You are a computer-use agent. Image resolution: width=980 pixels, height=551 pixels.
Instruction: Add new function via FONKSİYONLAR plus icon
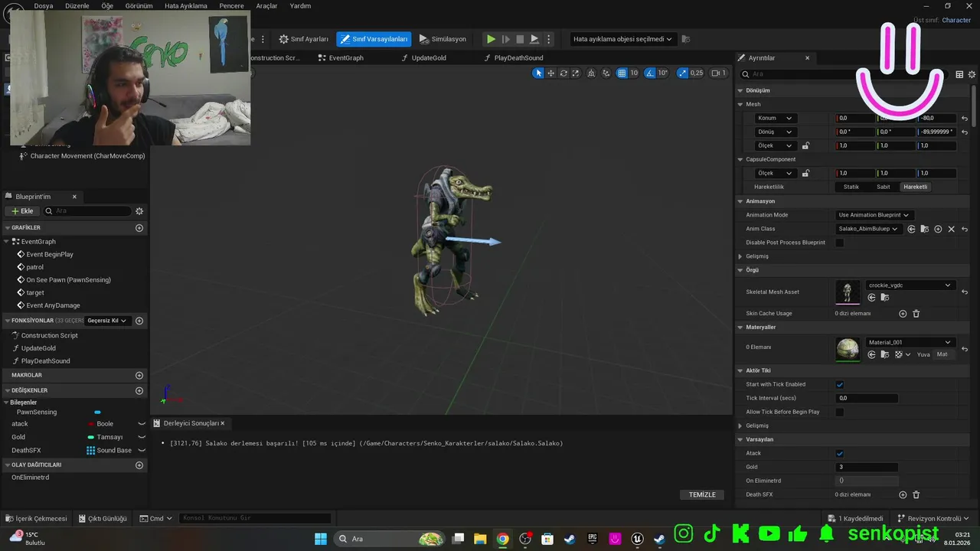[139, 321]
